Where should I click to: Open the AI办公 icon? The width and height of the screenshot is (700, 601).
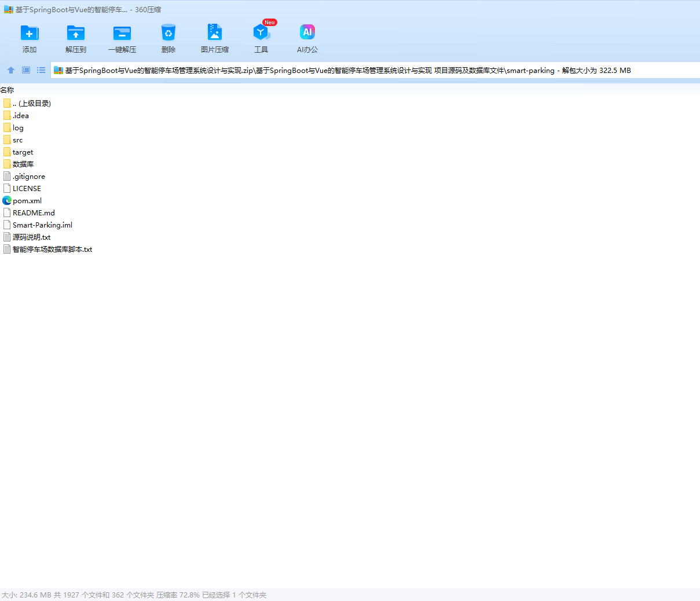coord(307,32)
